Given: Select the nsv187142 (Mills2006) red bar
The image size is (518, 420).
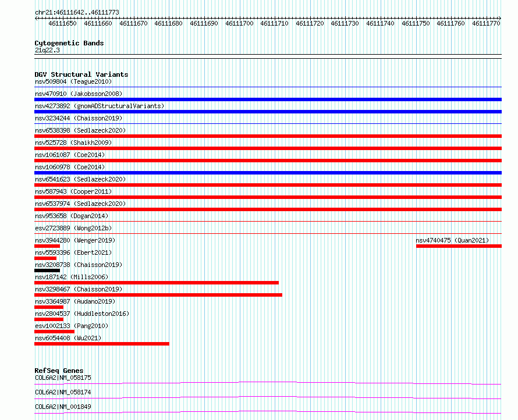Looking at the screenshot, I should click(157, 283).
